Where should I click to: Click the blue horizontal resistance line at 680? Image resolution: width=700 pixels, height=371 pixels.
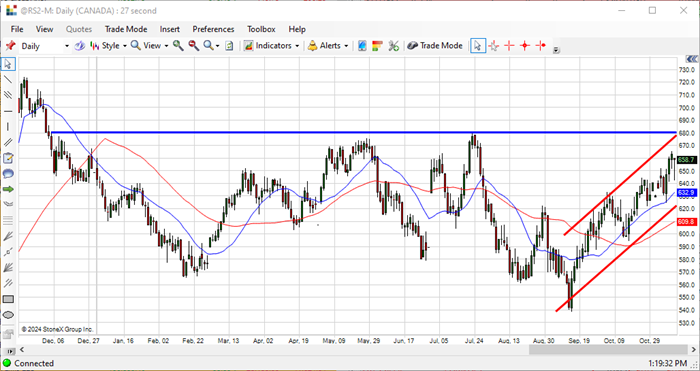364,132
